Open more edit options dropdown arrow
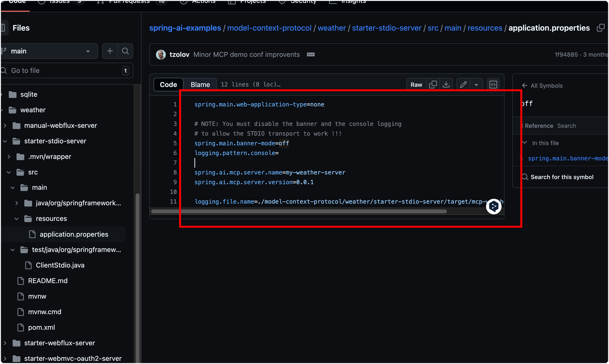 (476, 85)
